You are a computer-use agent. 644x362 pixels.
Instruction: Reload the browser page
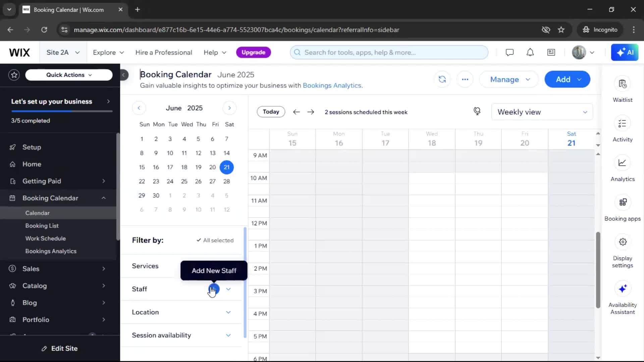point(44,30)
